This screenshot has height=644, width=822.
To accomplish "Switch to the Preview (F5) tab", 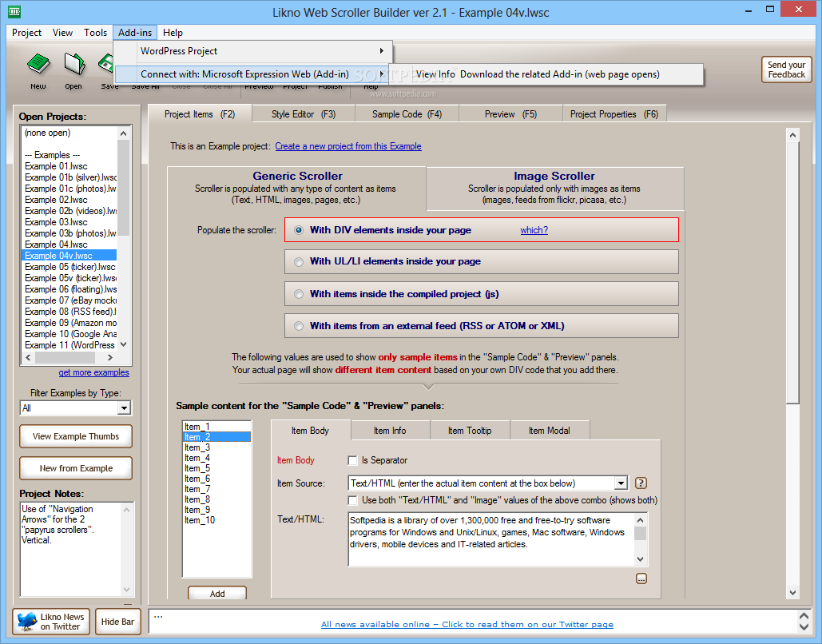I will [510, 114].
